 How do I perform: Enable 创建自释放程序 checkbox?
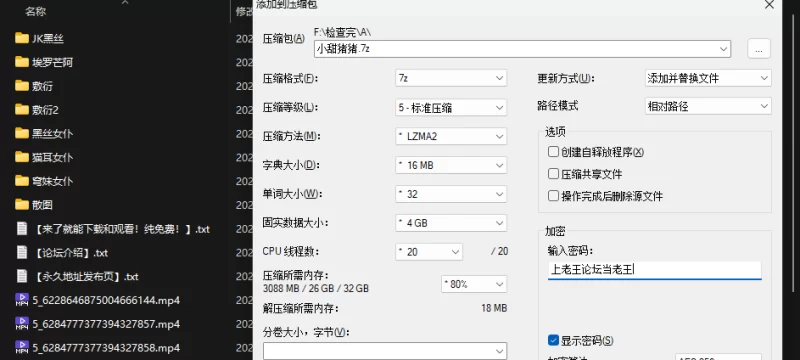[x=553, y=151]
